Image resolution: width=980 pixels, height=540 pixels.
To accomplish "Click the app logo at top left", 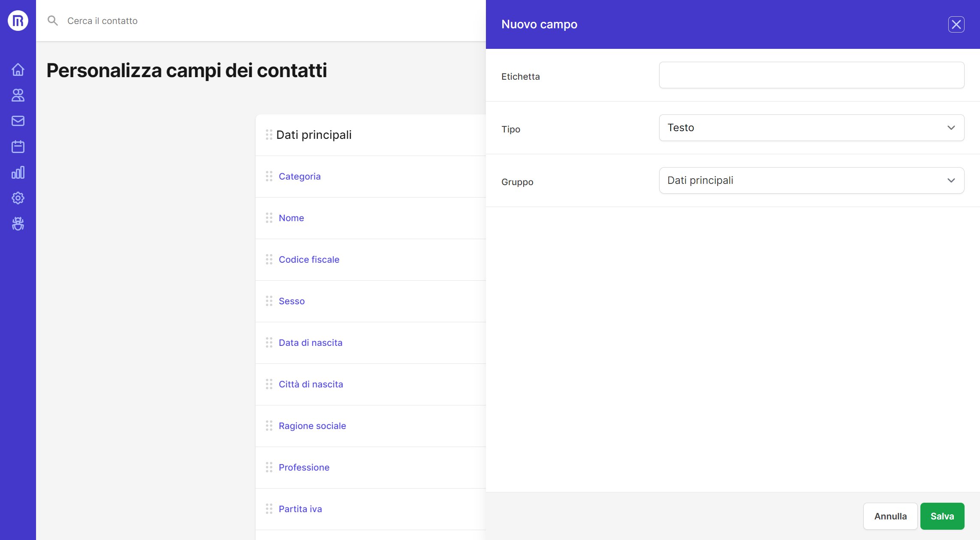I will (18, 21).
